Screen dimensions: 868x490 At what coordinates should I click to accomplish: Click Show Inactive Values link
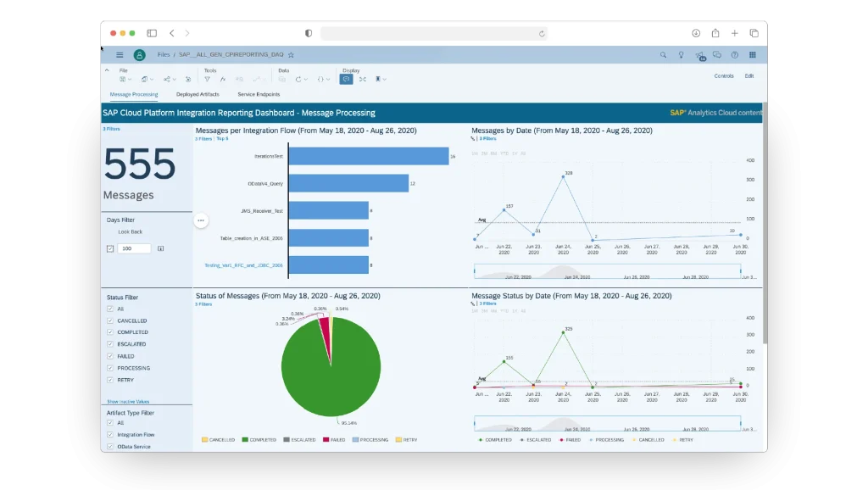pos(128,402)
